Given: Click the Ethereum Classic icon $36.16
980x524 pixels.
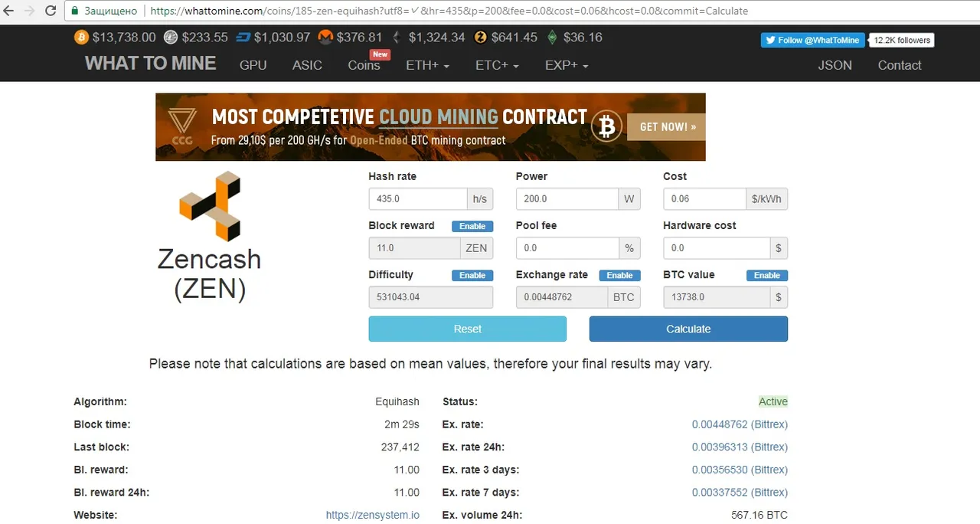Looking at the screenshot, I should click(552, 37).
